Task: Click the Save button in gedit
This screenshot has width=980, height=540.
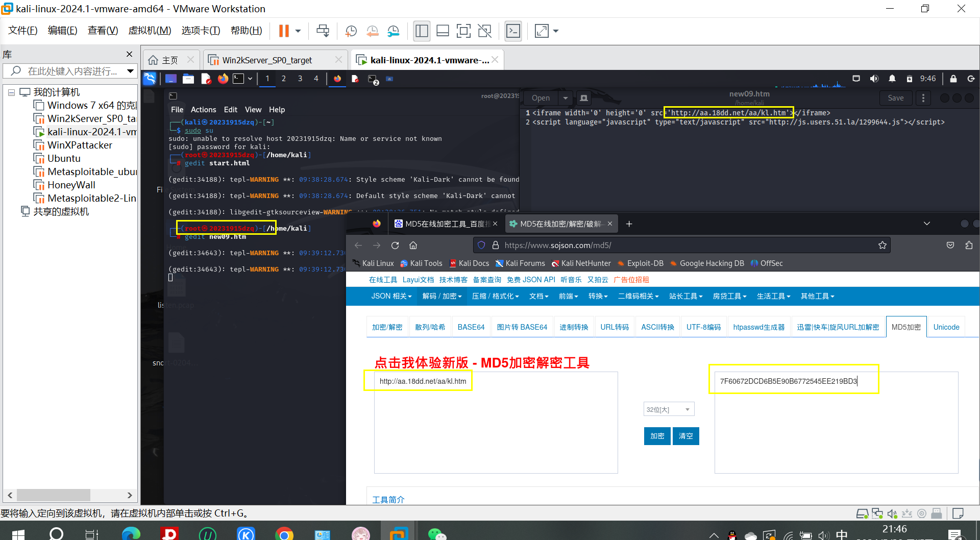Action: point(896,98)
